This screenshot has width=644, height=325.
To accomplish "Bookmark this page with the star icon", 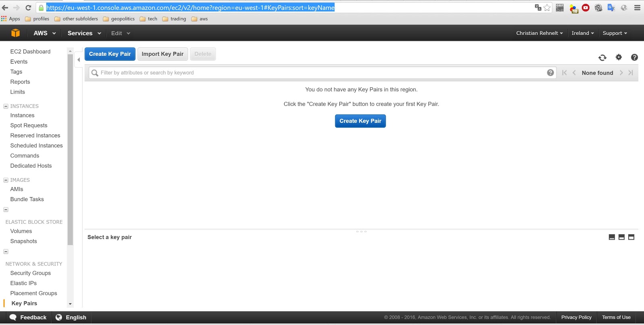I will 547,8.
